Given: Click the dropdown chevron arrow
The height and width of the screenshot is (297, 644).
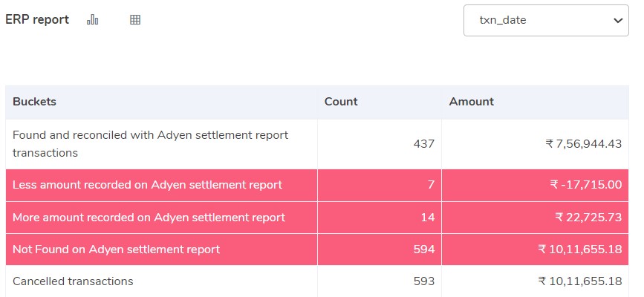Looking at the screenshot, I should point(617,21).
